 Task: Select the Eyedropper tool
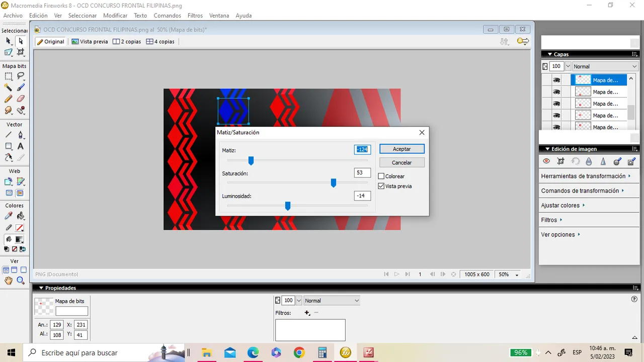point(9,216)
